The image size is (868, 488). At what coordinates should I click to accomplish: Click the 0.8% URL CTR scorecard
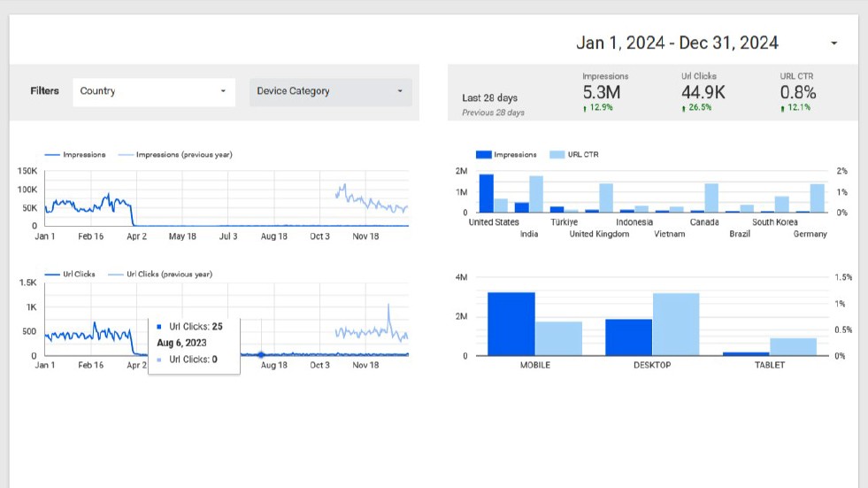click(x=797, y=93)
